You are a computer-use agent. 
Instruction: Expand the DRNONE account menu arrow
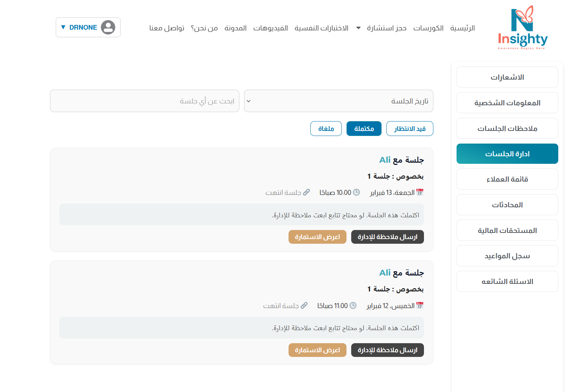(x=63, y=27)
